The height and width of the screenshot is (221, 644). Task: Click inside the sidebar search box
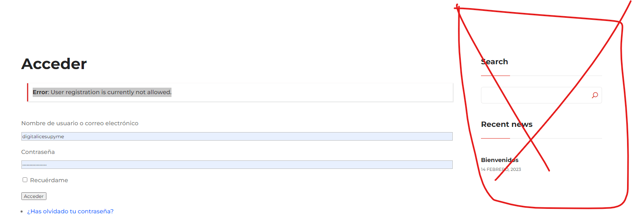pyautogui.click(x=535, y=95)
